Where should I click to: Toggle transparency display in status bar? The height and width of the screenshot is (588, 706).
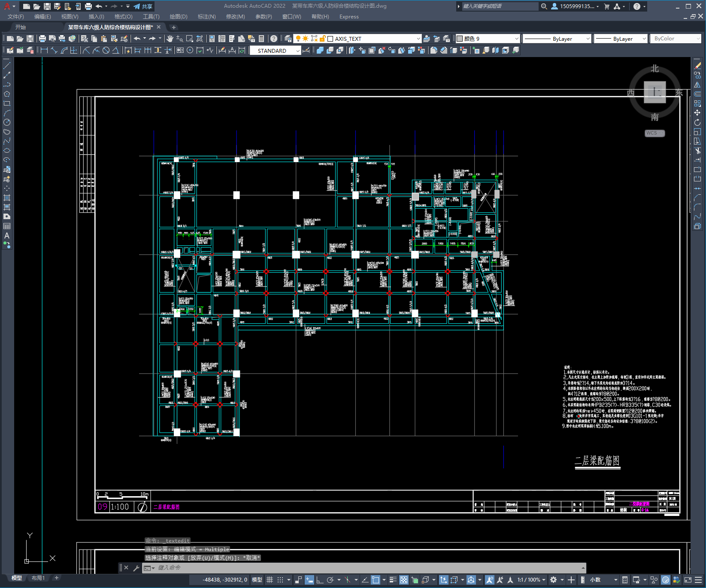coord(404,580)
